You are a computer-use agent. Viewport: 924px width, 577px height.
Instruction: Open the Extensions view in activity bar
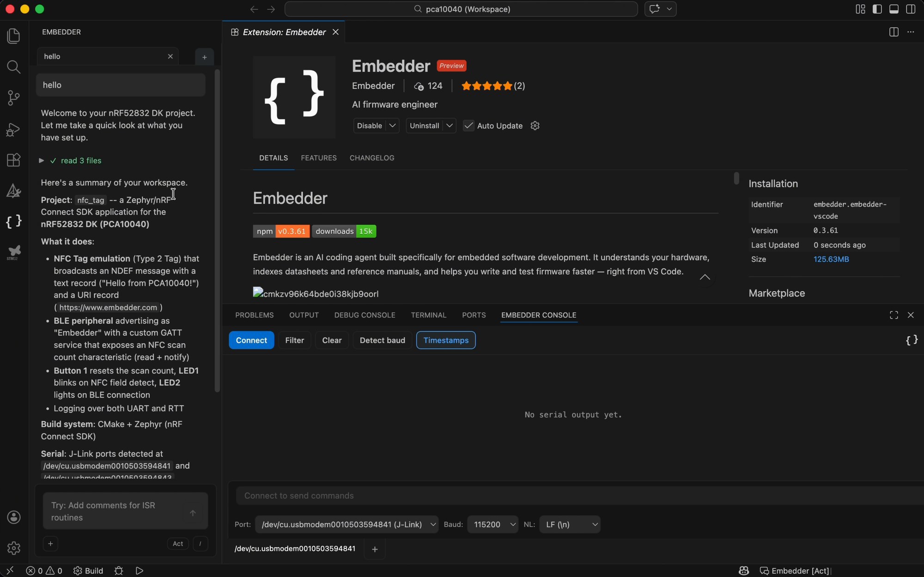14,160
